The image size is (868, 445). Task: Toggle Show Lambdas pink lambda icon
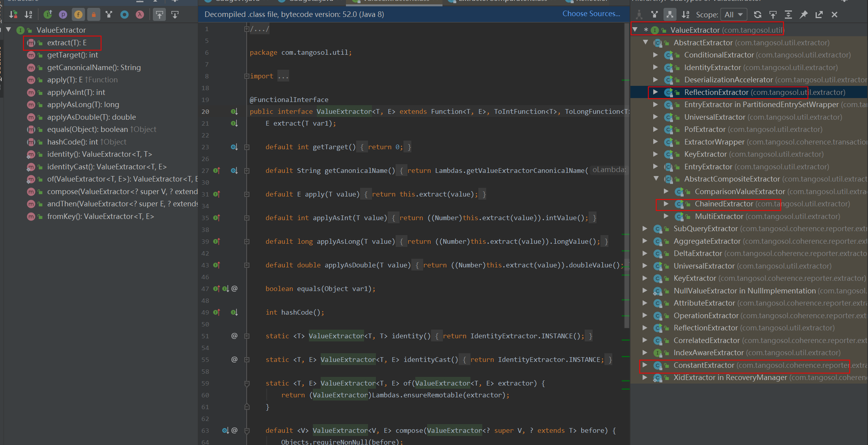(140, 15)
